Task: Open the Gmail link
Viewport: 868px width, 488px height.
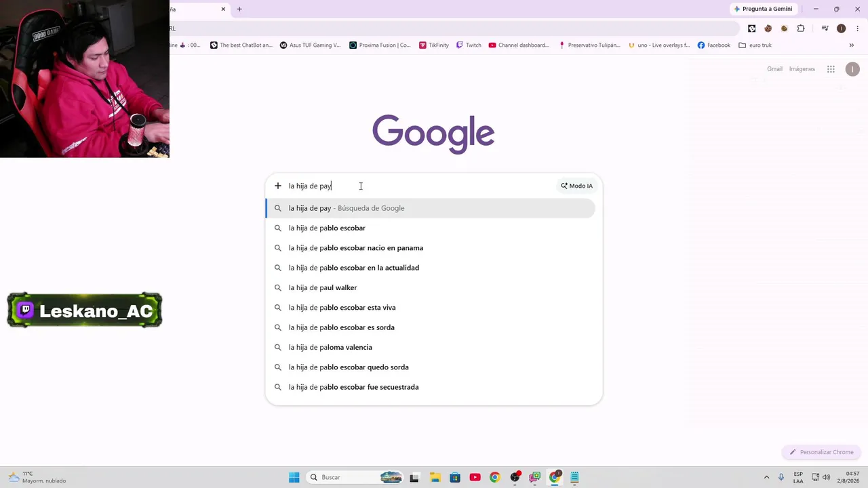Action: point(774,69)
